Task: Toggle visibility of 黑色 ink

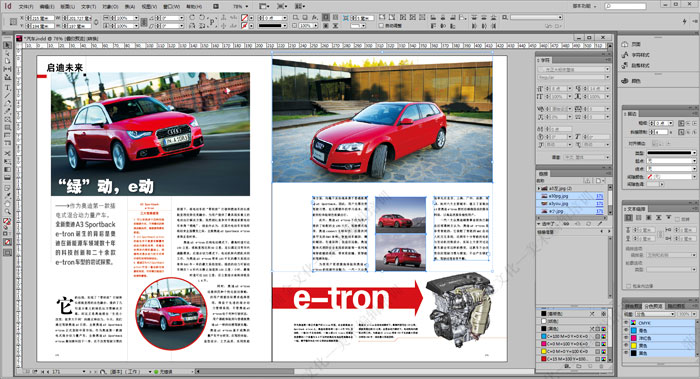Action: pyautogui.click(x=626, y=353)
